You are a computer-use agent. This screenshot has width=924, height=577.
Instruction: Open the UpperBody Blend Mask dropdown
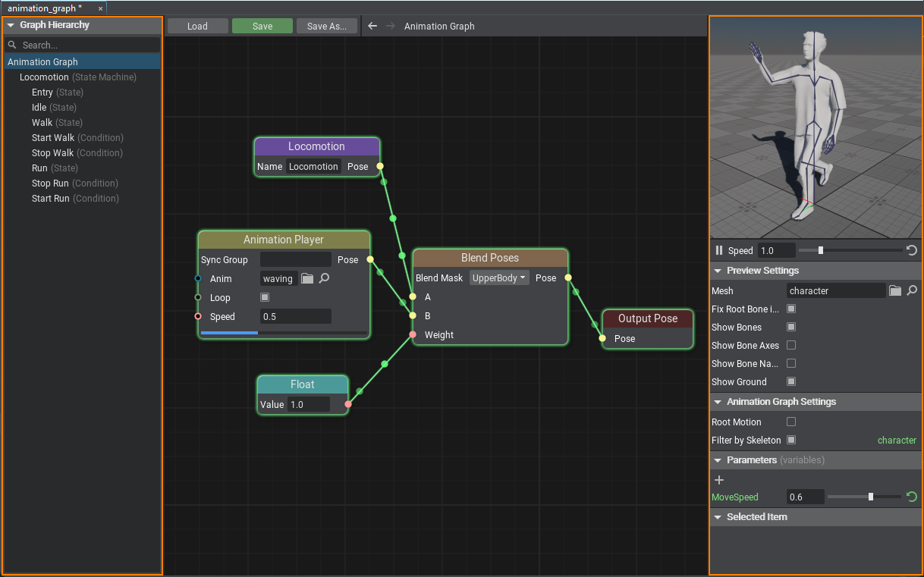point(499,278)
